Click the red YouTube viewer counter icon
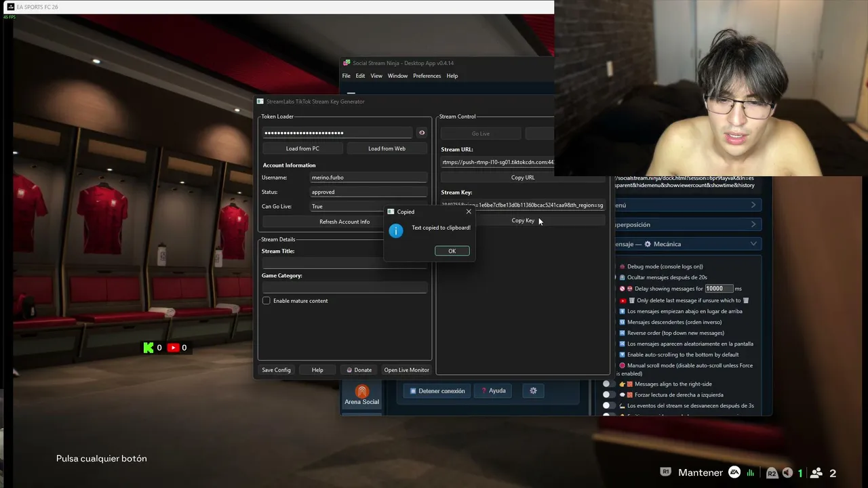 point(174,348)
